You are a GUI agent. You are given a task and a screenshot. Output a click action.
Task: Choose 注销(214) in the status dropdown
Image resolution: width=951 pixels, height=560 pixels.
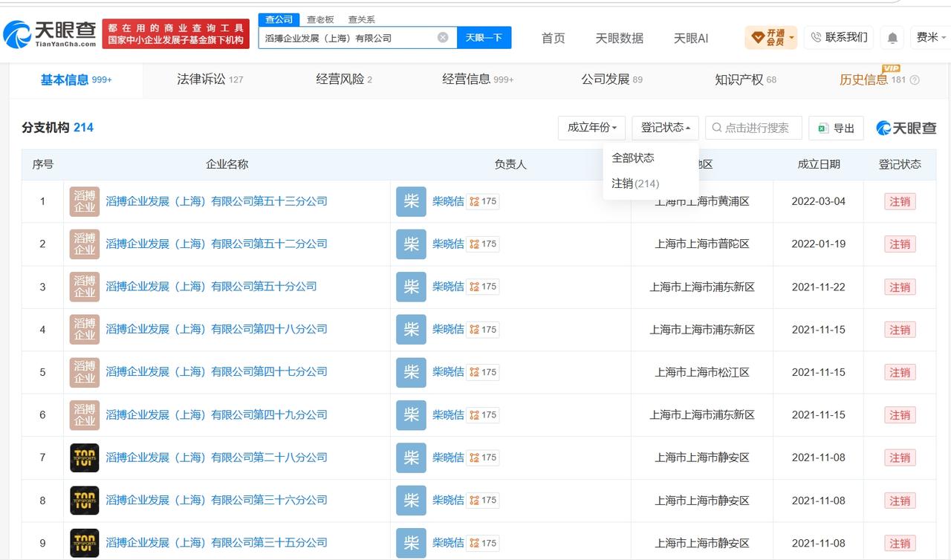(x=635, y=183)
